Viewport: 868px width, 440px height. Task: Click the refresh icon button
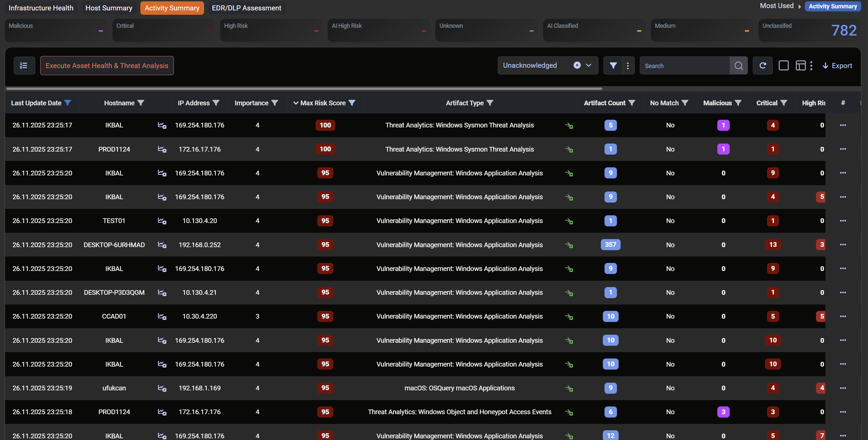tap(763, 65)
